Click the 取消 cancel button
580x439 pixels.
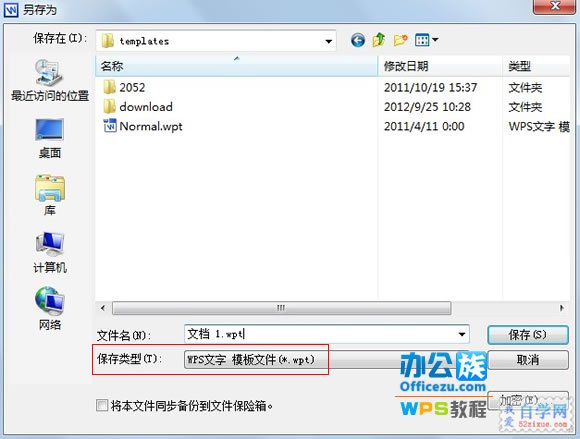(528, 359)
